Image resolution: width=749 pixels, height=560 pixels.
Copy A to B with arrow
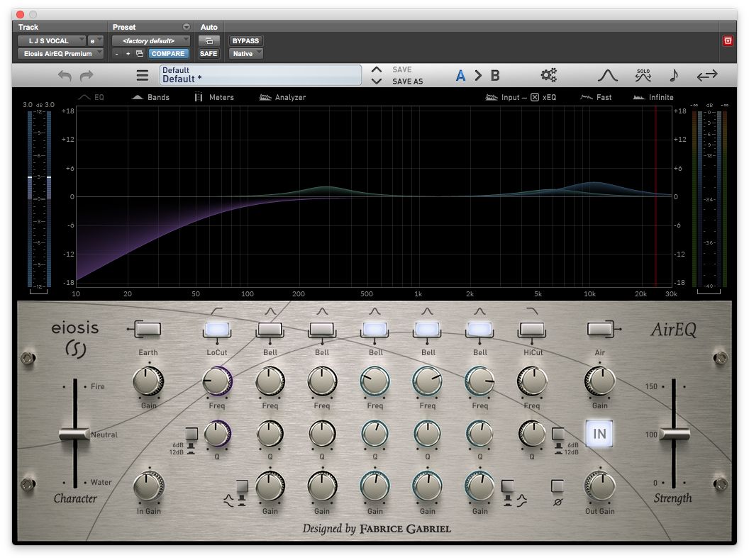click(478, 75)
